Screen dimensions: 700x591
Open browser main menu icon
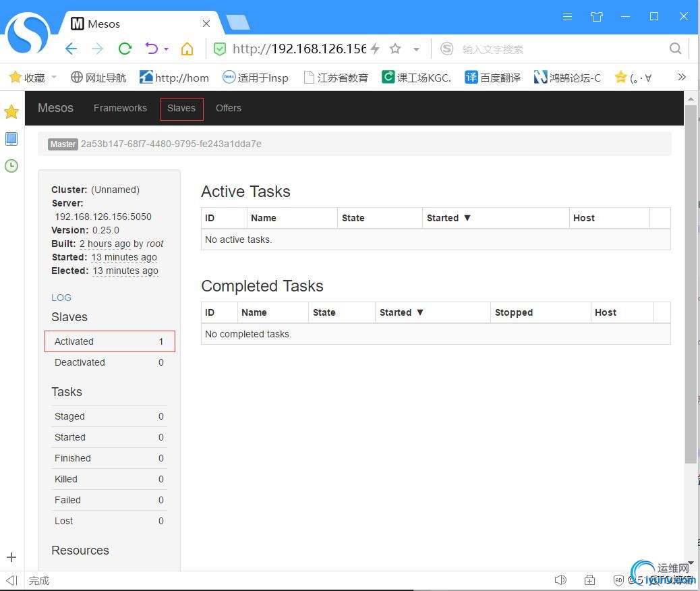click(x=567, y=16)
